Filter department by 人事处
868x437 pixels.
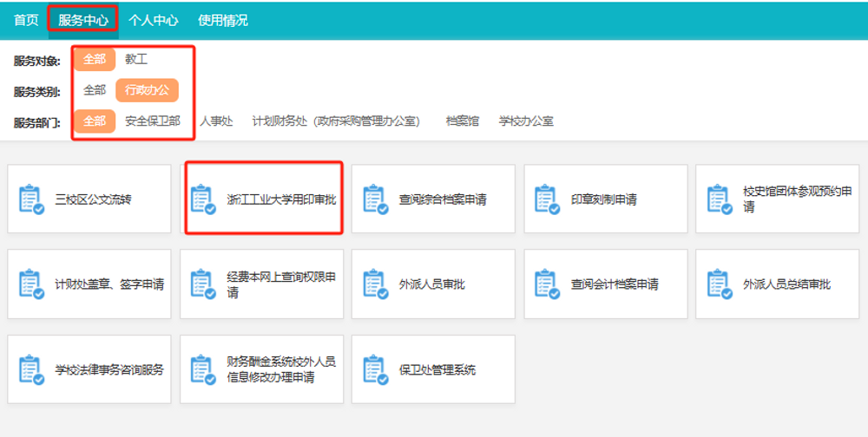coord(216,121)
